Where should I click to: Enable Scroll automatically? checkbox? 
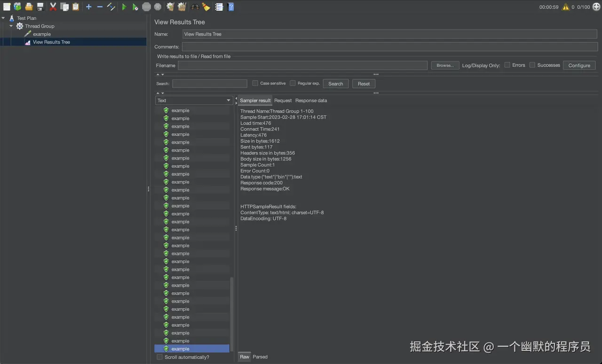[x=159, y=357]
